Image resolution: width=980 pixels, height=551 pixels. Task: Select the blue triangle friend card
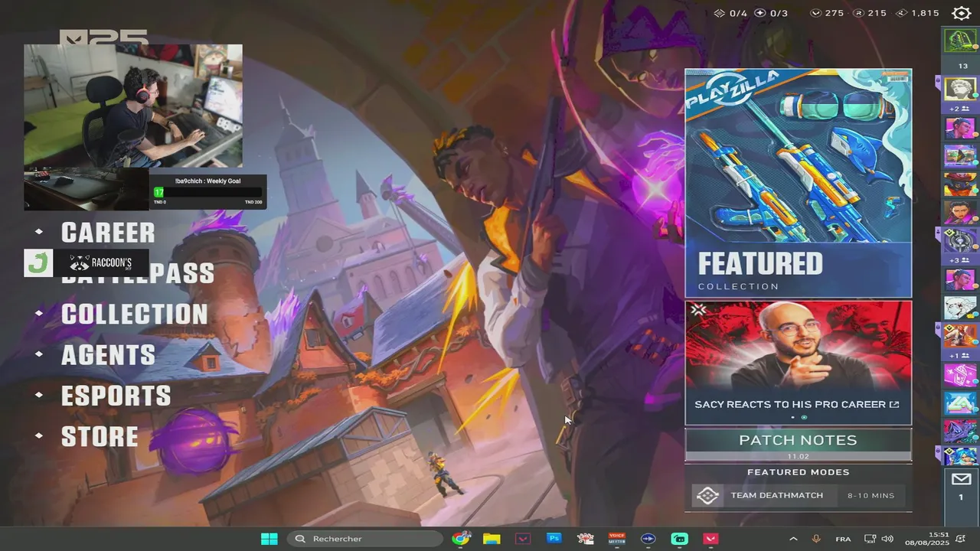pos(960,403)
